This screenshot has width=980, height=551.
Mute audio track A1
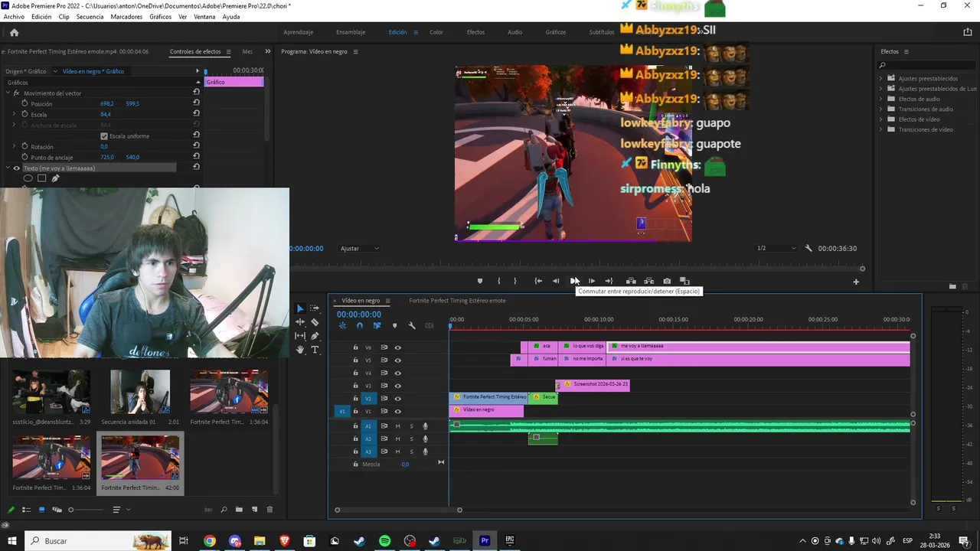397,426
